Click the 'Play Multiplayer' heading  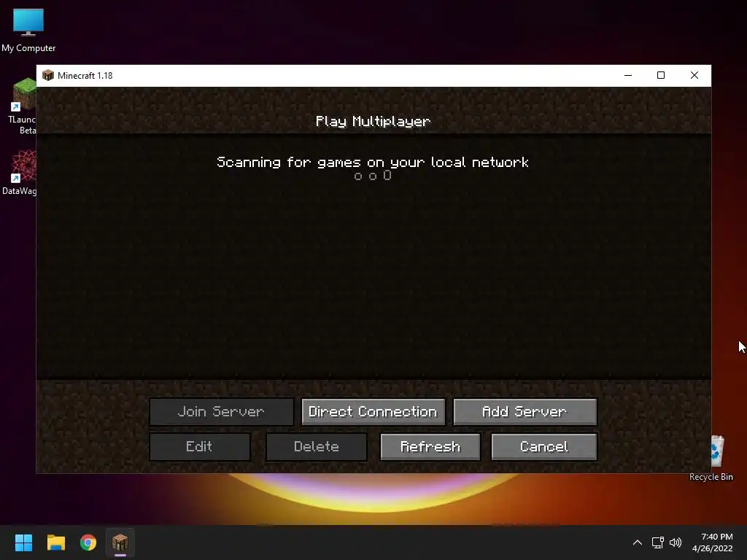(x=373, y=122)
